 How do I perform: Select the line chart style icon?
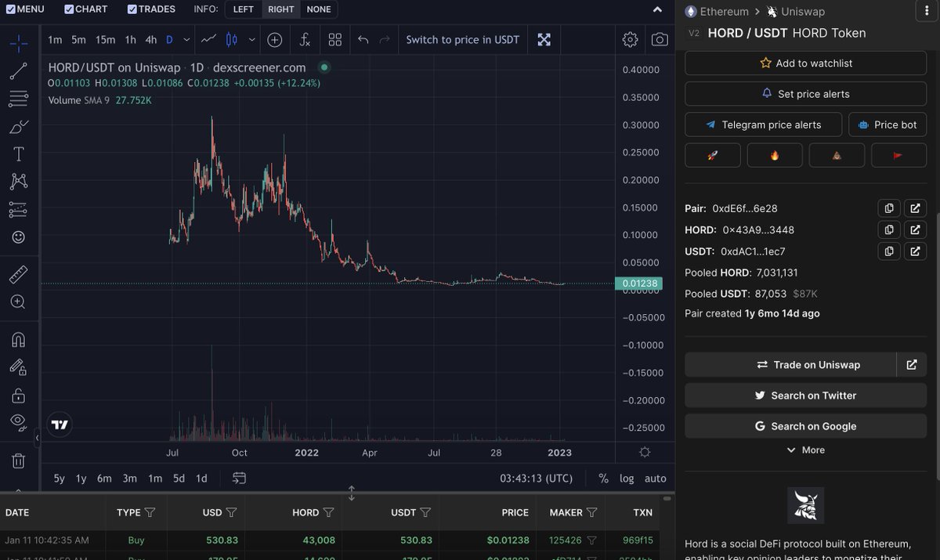tap(208, 40)
